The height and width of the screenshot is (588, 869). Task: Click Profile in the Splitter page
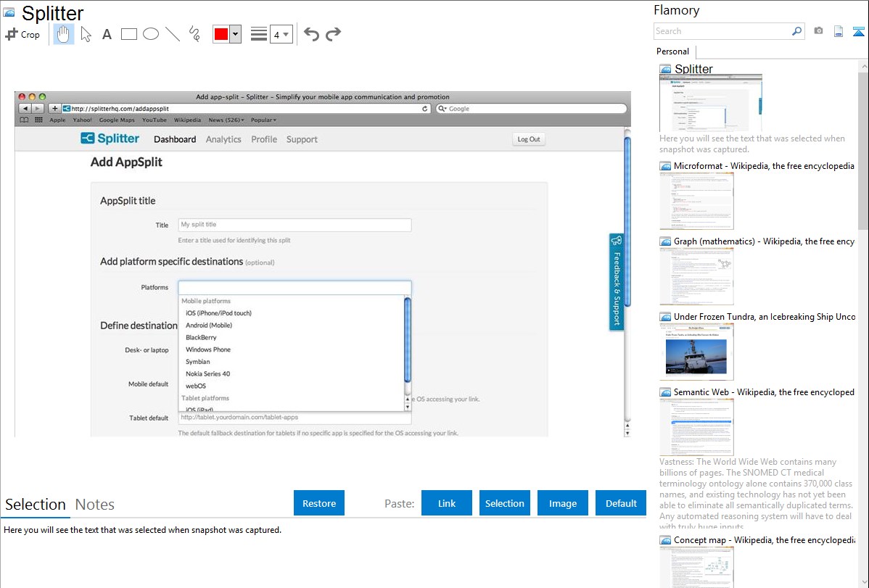coord(264,139)
